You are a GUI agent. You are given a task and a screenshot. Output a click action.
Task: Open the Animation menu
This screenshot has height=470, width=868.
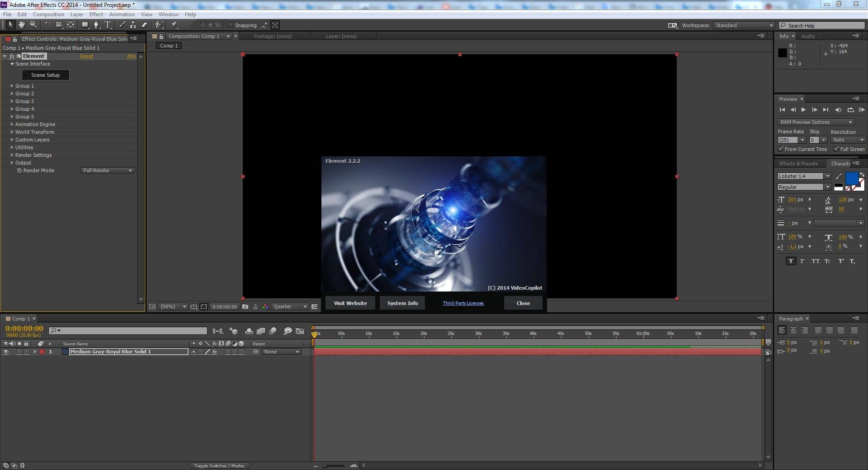pyautogui.click(x=122, y=14)
